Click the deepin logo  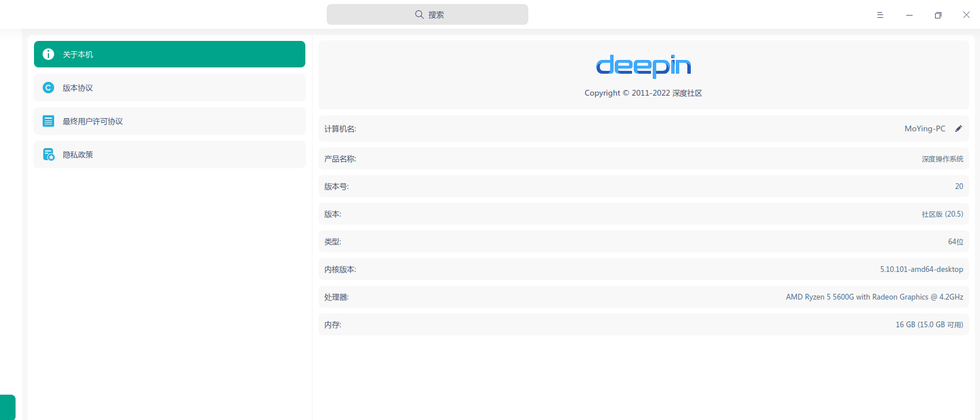click(644, 66)
